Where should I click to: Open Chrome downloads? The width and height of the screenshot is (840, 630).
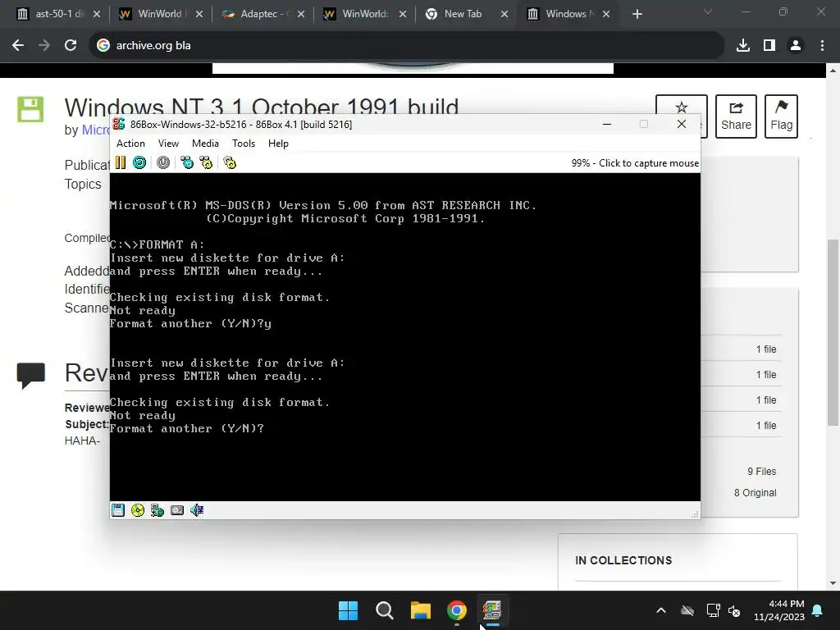[x=743, y=46]
